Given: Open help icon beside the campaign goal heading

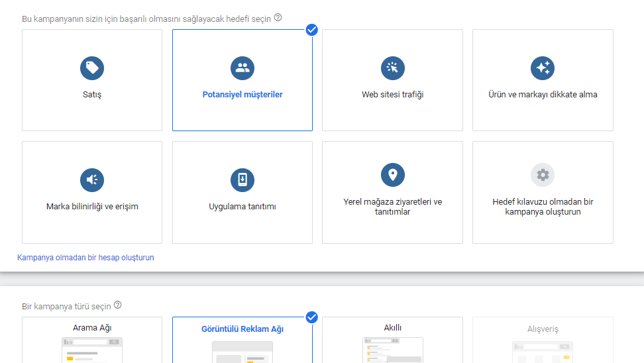Looking at the screenshot, I should pos(278,18).
